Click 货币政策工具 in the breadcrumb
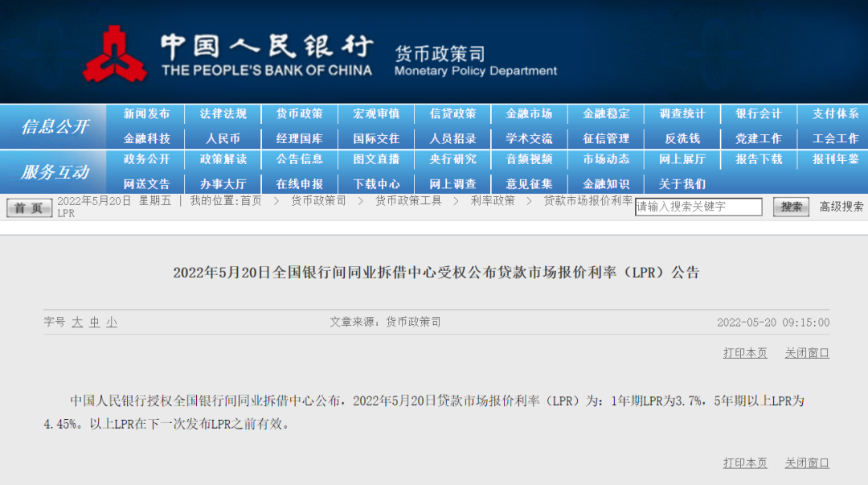This screenshot has width=868, height=485. coord(408,201)
